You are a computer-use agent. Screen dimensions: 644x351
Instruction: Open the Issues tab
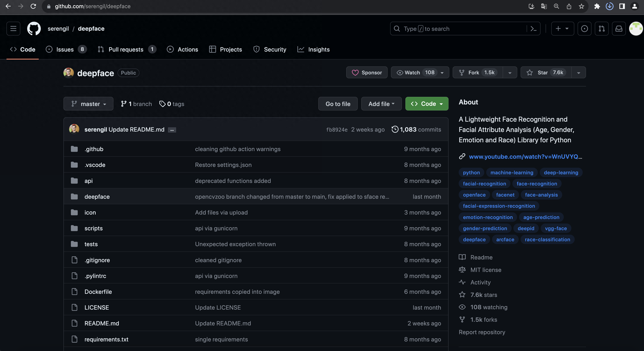pos(66,50)
